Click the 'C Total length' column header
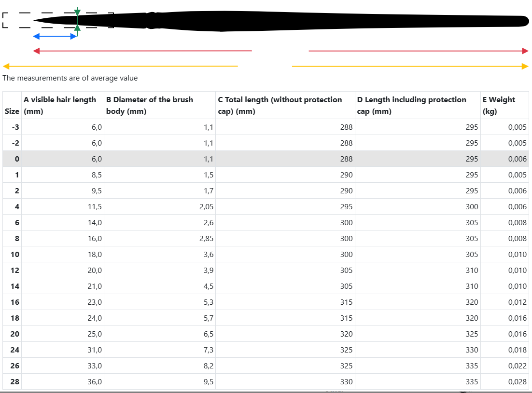The height and width of the screenshot is (393, 532). 285,106
